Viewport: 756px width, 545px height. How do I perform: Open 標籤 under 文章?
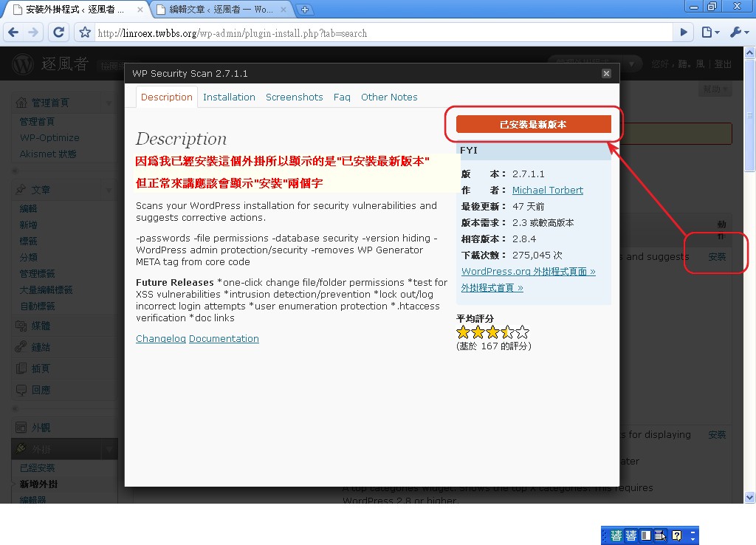pos(28,241)
